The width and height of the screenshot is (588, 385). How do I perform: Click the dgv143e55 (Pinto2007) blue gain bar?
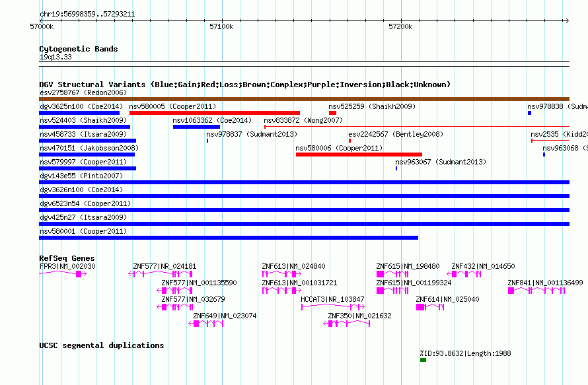pyautogui.click(x=304, y=182)
